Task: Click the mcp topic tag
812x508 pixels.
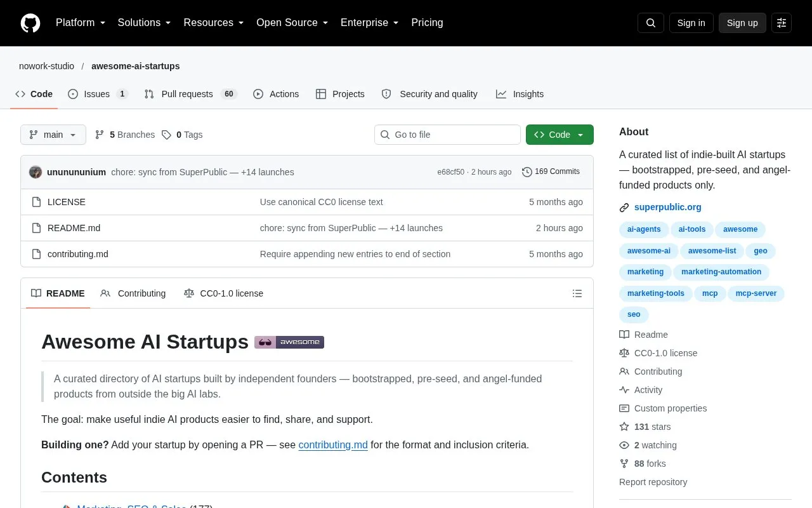Action: pyautogui.click(x=710, y=293)
